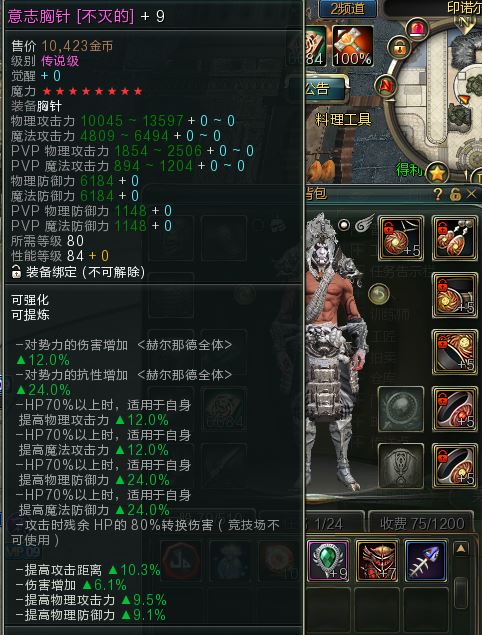482x635 pixels.
Task: Click the red siren alarm icon by minimap
Action: (416, 28)
